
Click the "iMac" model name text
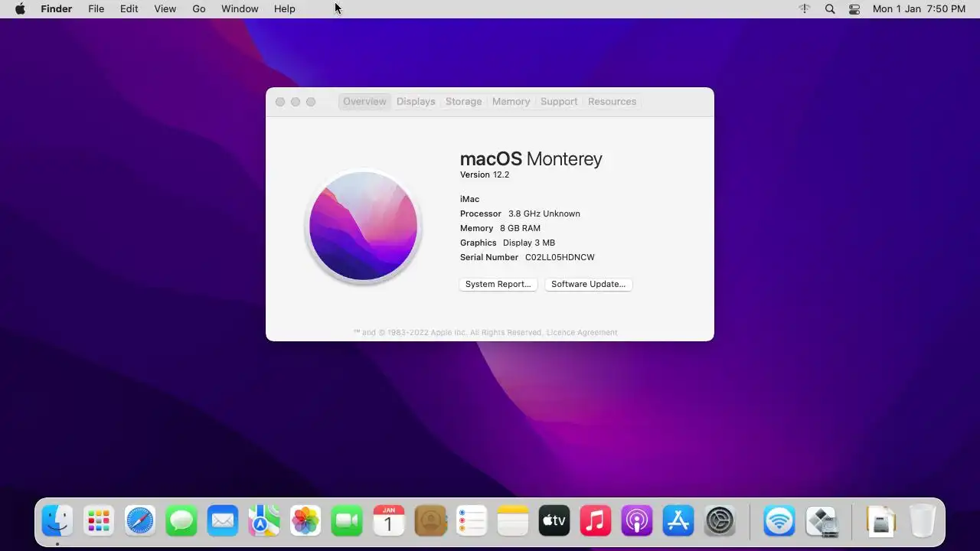click(470, 200)
